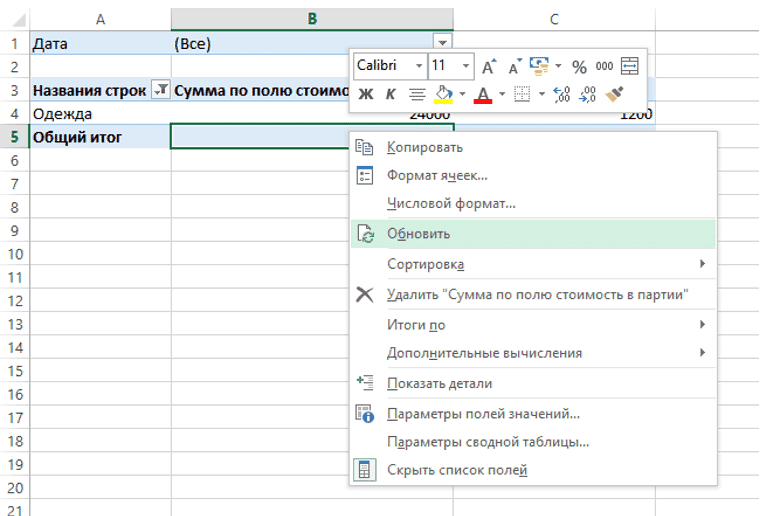Viewport: 760px width, 516px height.
Task: Click the increase font size icon
Action: point(489,67)
